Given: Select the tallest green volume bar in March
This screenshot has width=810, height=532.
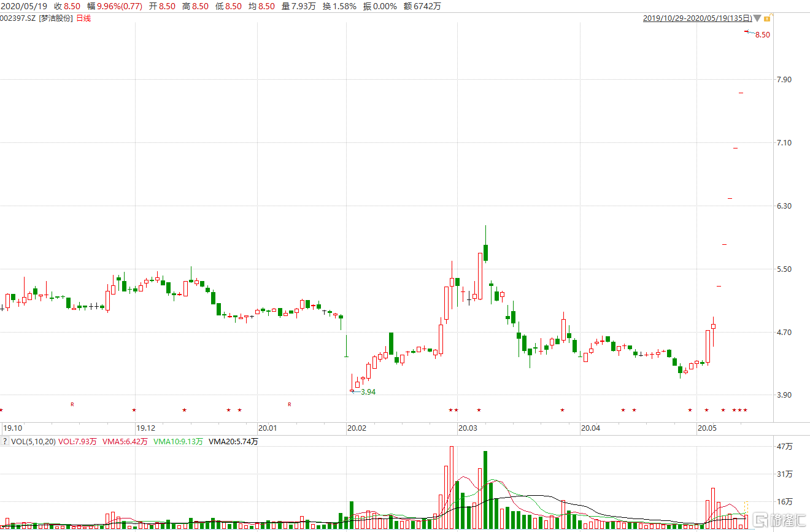Looking at the screenshot, I should 485,490.
